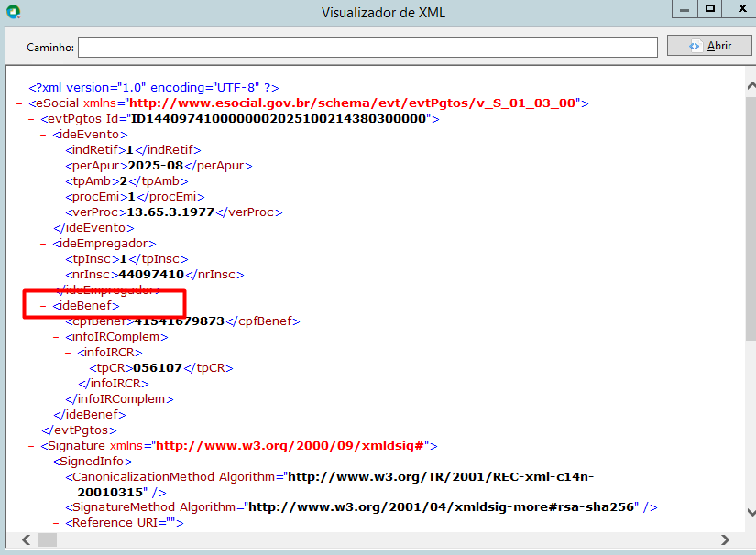Click the app icon in title bar
This screenshot has width=756, height=555.
(14, 12)
